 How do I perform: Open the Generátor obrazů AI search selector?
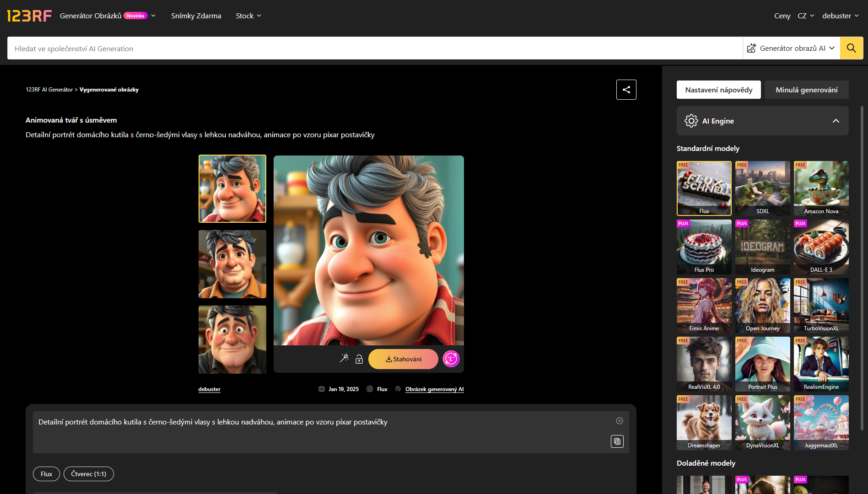791,48
